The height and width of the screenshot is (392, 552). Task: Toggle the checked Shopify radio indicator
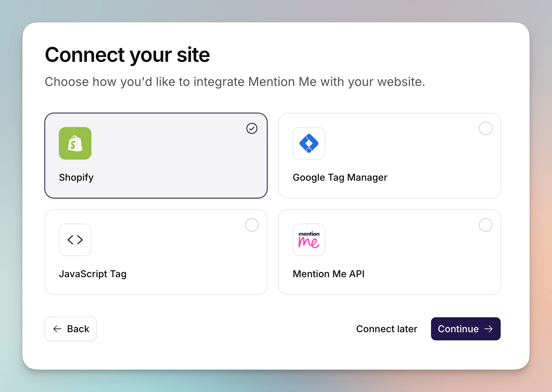[252, 128]
